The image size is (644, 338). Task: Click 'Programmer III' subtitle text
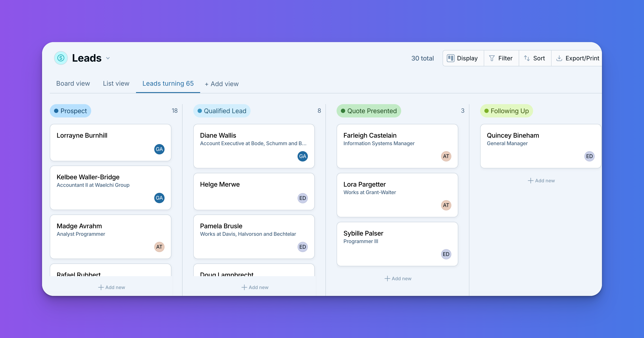click(x=360, y=241)
